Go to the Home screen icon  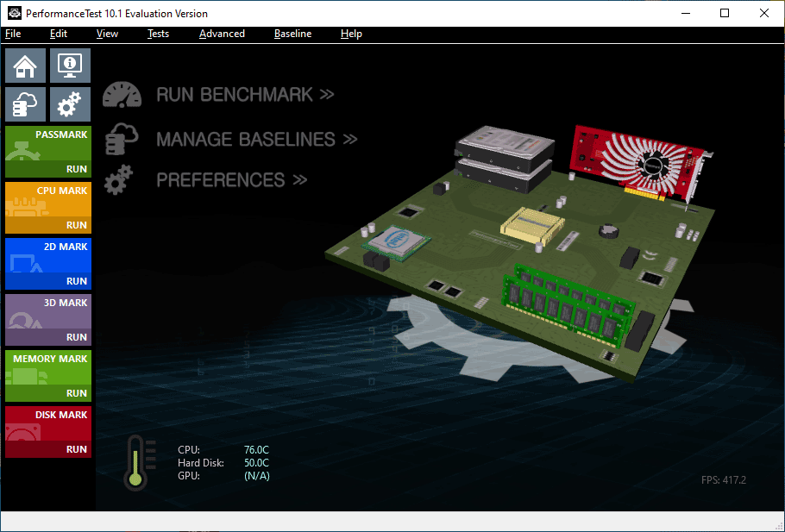tap(26, 66)
